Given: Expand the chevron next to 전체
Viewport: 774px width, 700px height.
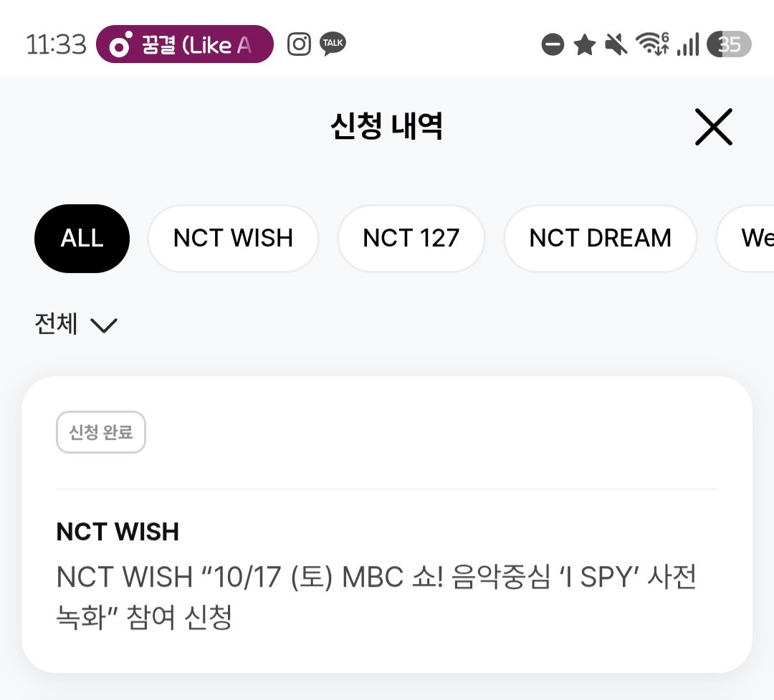Looking at the screenshot, I should [104, 325].
